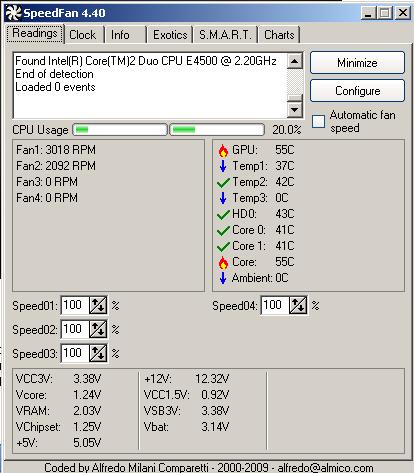Image resolution: width=414 pixels, height=473 pixels.
Task: Click the Speed02 up/down spinner arrows
Action: [98, 329]
